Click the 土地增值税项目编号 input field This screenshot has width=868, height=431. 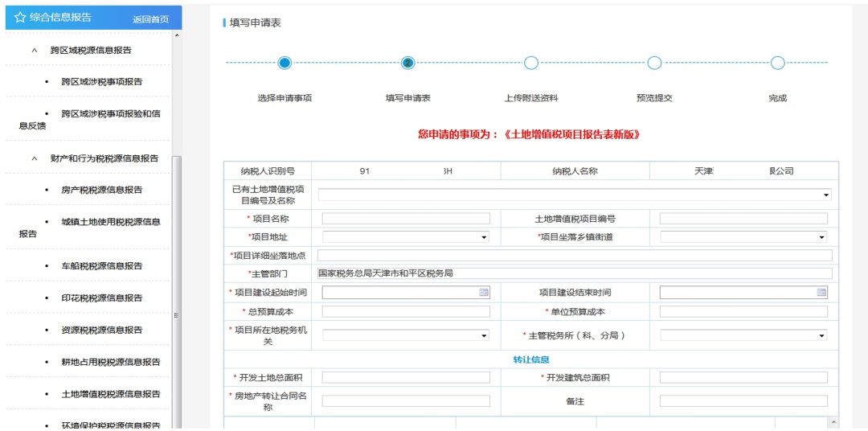tap(743, 219)
